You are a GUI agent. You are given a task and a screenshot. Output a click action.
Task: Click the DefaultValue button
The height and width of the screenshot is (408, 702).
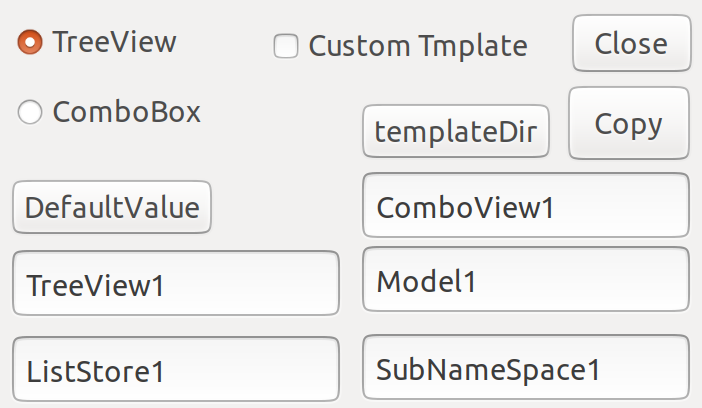112,207
